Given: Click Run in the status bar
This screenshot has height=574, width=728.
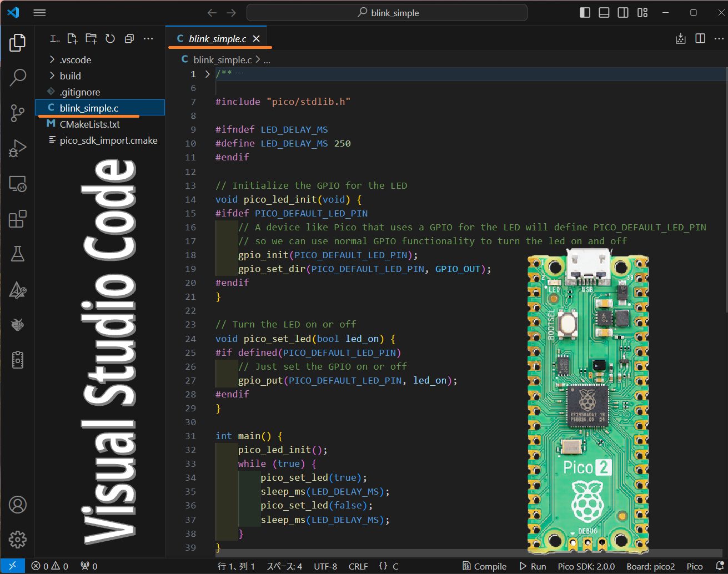Looking at the screenshot, I should tap(533, 566).
